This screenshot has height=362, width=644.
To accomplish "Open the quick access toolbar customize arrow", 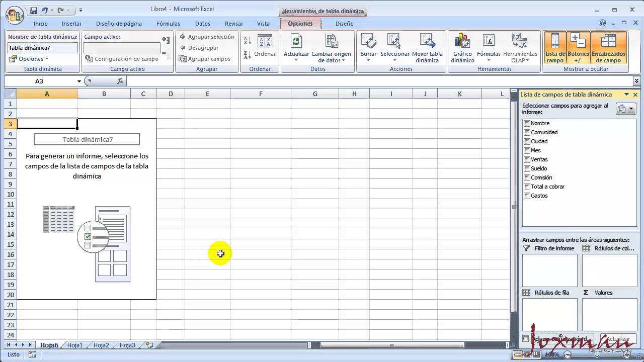I will click(80, 10).
